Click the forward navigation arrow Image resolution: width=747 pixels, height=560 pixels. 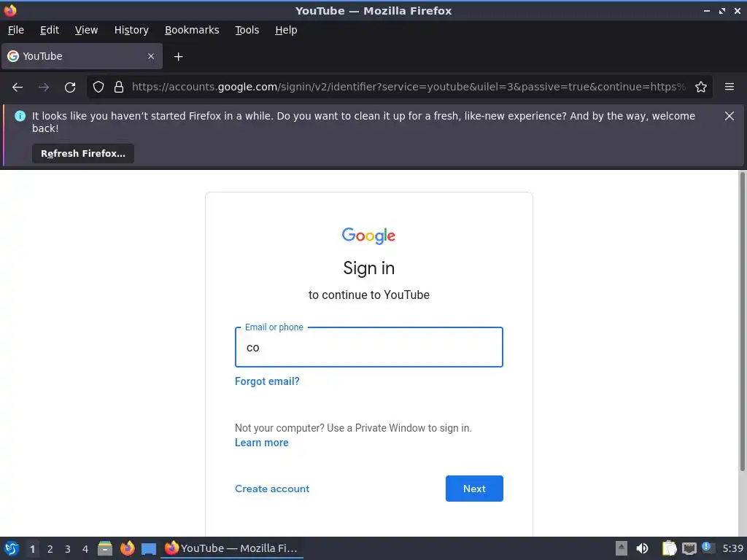(x=44, y=87)
